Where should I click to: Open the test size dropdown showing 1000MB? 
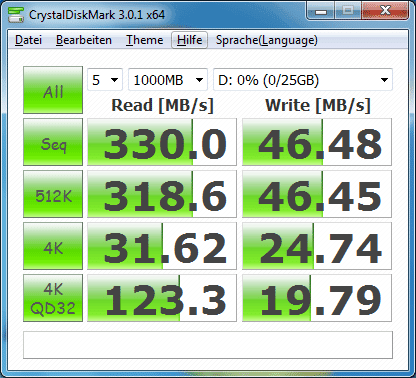coord(168,80)
